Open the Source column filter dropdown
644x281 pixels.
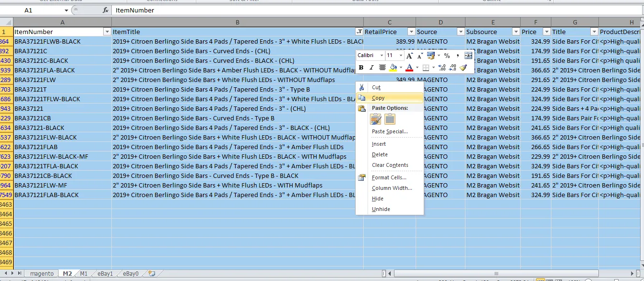point(460,32)
